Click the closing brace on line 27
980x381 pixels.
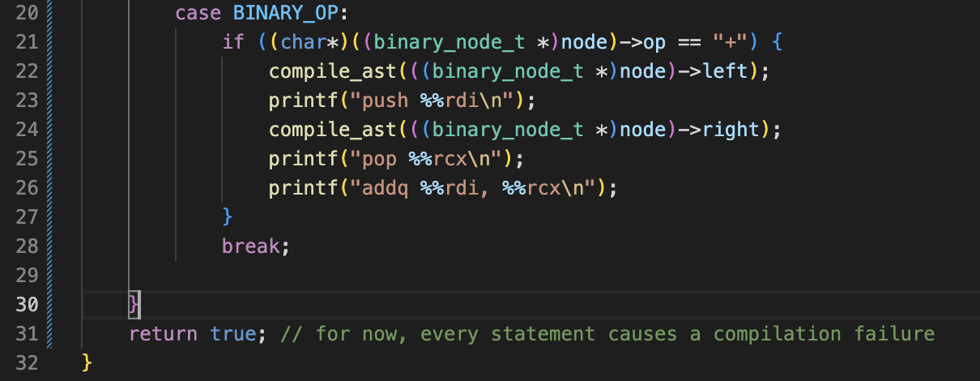228,216
